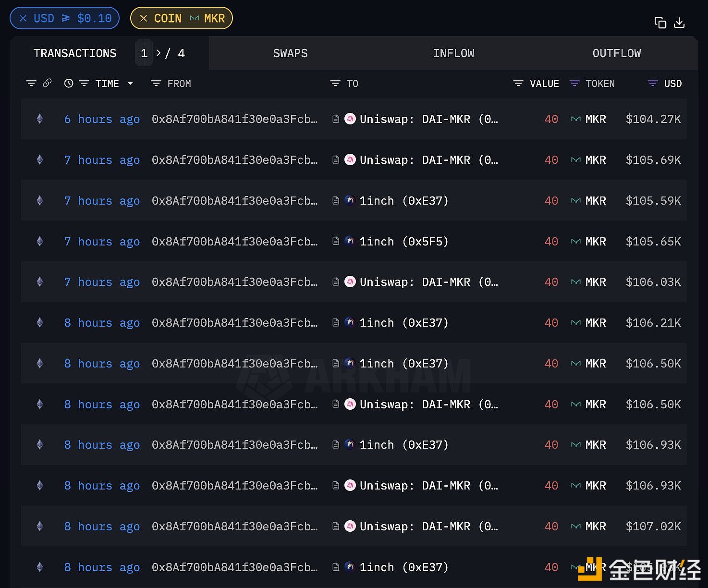
Task: Click the download icon at top right
Action: pos(679,23)
